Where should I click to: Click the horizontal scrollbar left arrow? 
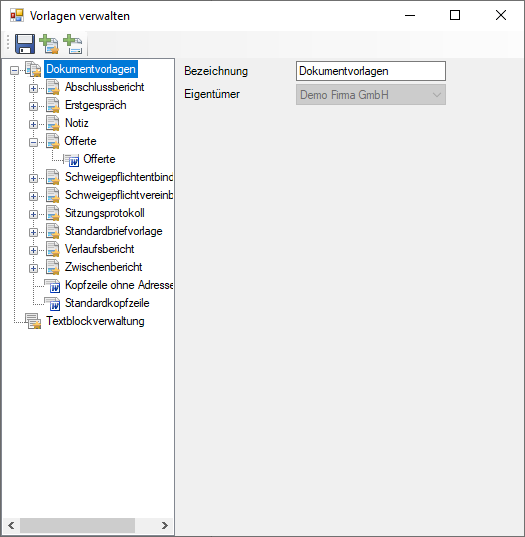pos(11,525)
